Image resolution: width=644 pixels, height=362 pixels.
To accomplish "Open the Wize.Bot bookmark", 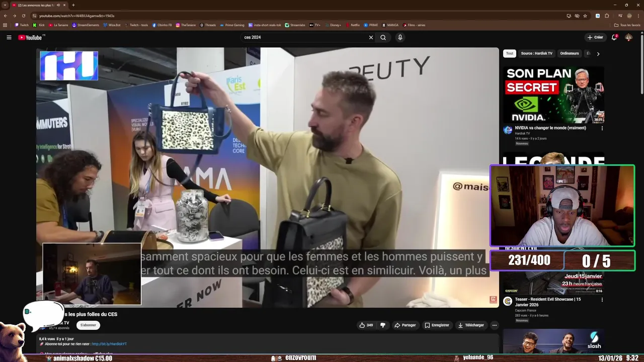I will (112, 25).
